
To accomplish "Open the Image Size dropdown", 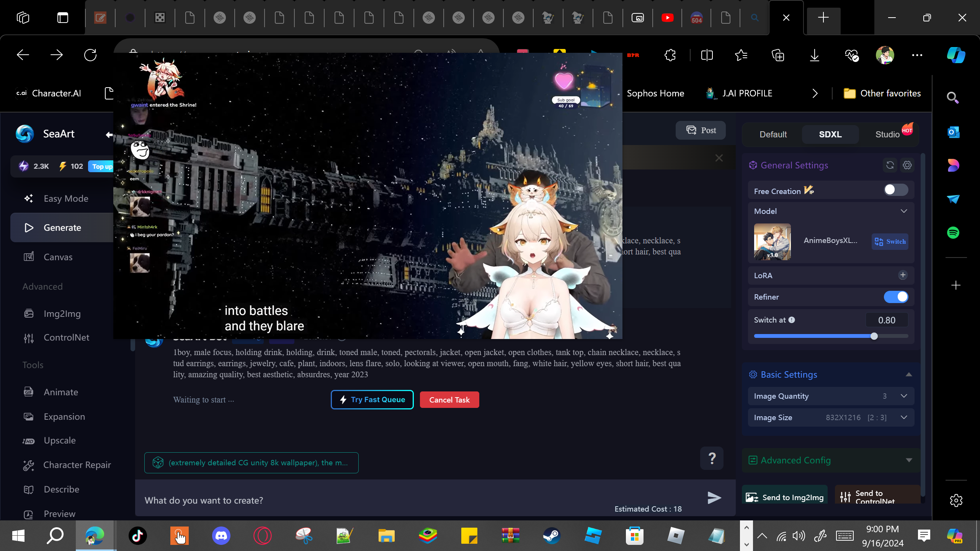I will [903, 417].
